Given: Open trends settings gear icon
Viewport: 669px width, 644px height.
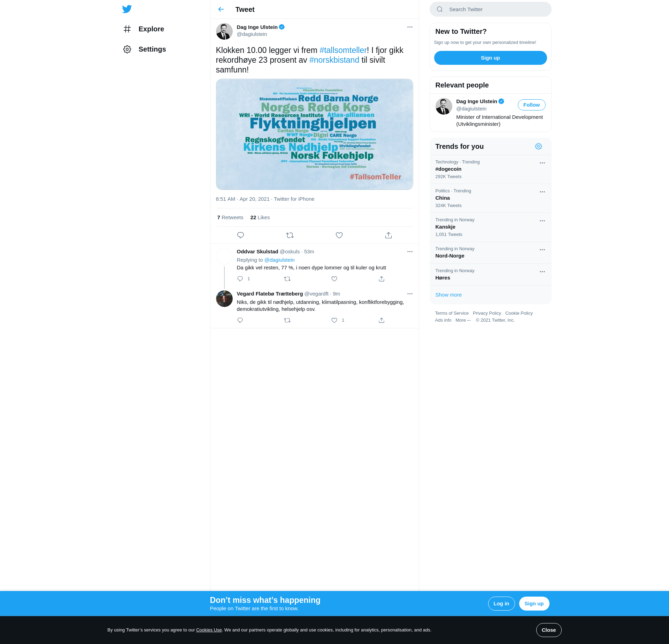Looking at the screenshot, I should point(538,146).
